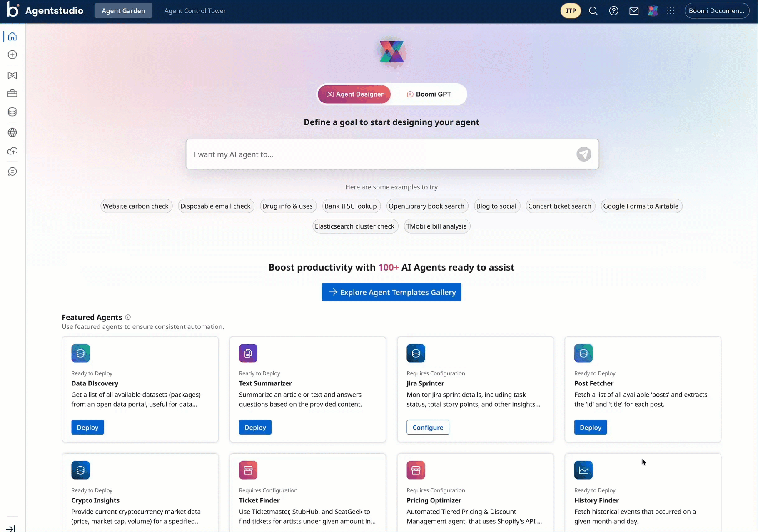Click the send paper-plane icon
The width and height of the screenshot is (758, 532).
point(584,154)
